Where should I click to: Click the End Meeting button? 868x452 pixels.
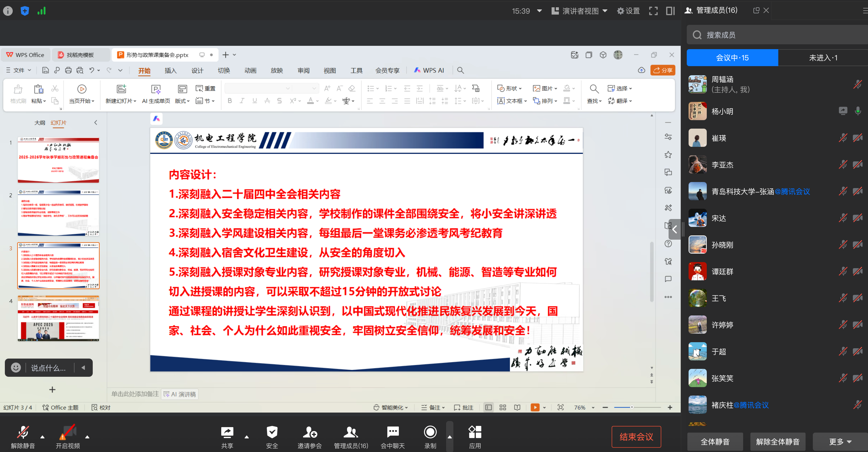636,437
